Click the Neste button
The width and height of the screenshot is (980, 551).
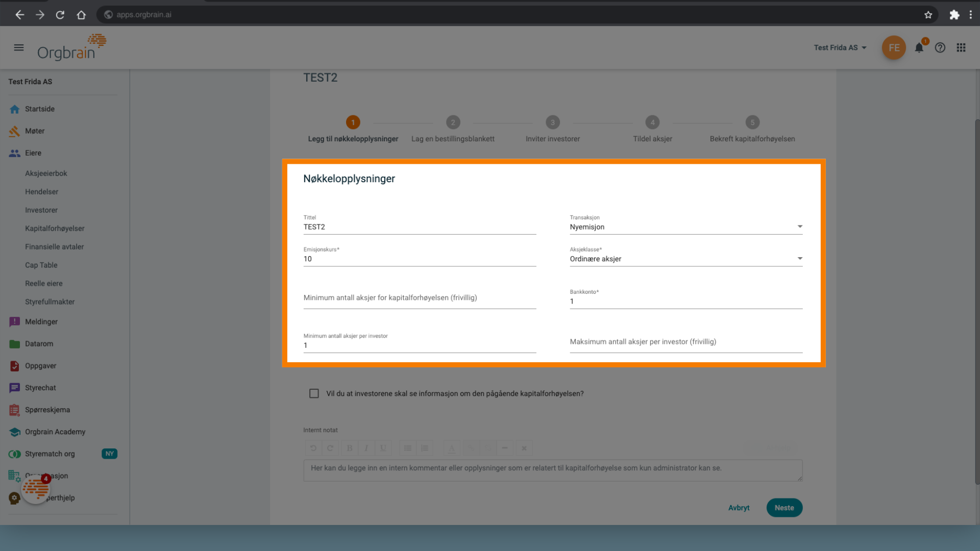point(785,508)
